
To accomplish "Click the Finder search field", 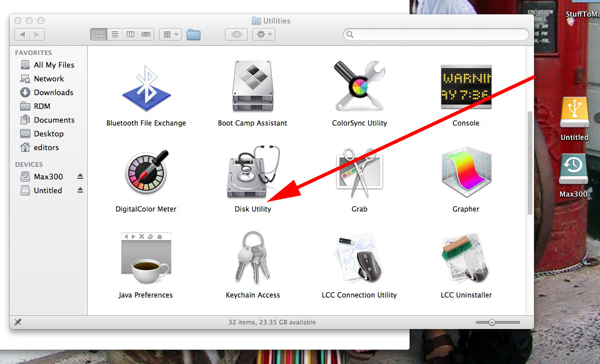I will pyautogui.click(x=436, y=34).
